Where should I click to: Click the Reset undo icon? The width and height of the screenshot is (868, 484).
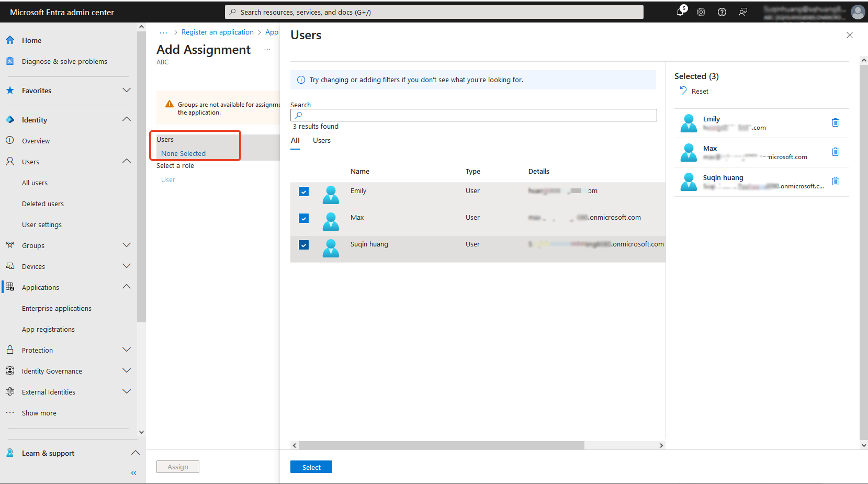coord(683,91)
